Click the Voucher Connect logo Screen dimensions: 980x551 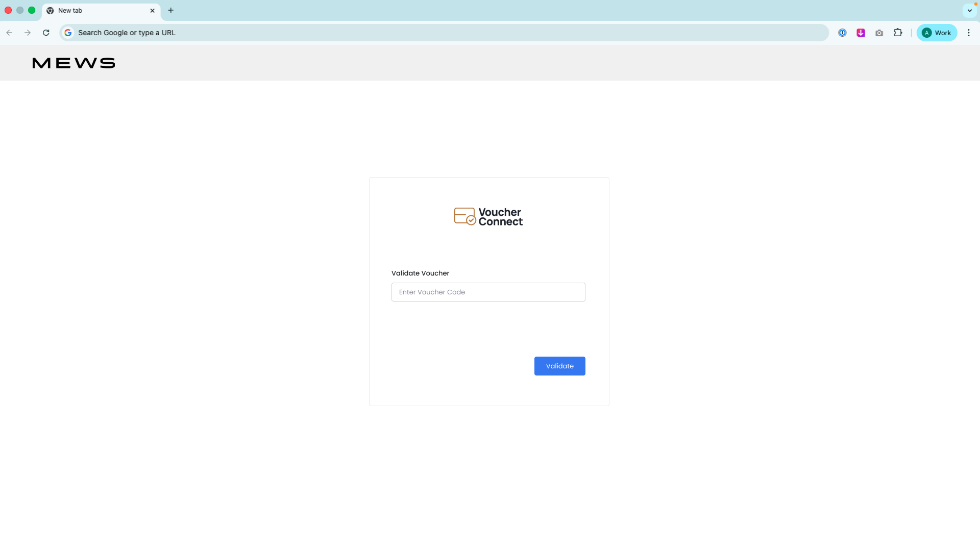[488, 217]
